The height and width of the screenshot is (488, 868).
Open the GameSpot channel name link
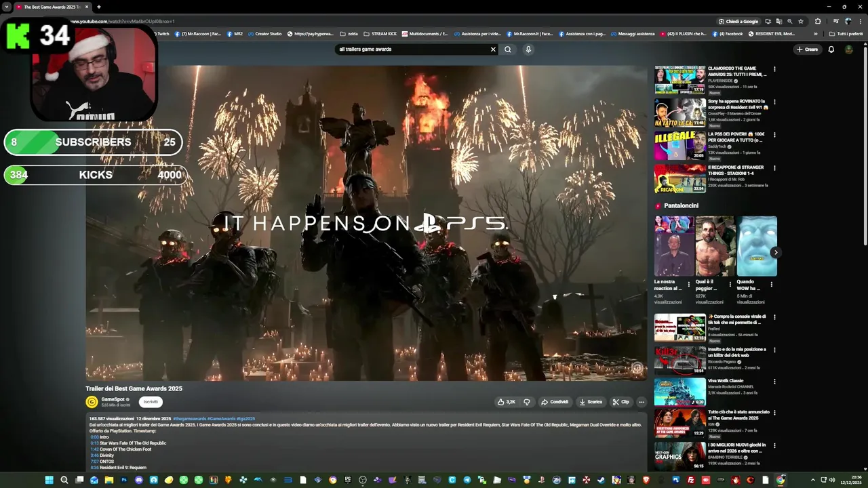coord(113,399)
